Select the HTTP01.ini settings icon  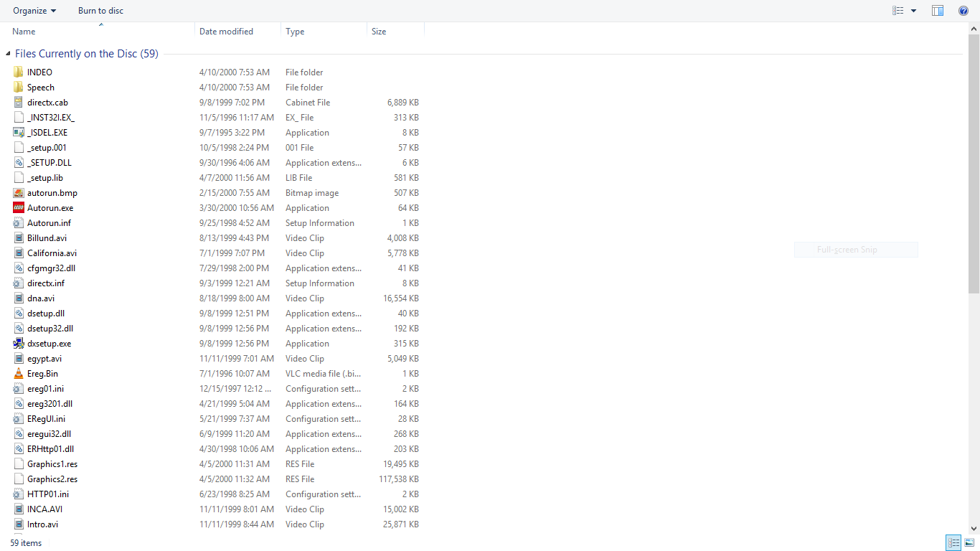tap(19, 494)
